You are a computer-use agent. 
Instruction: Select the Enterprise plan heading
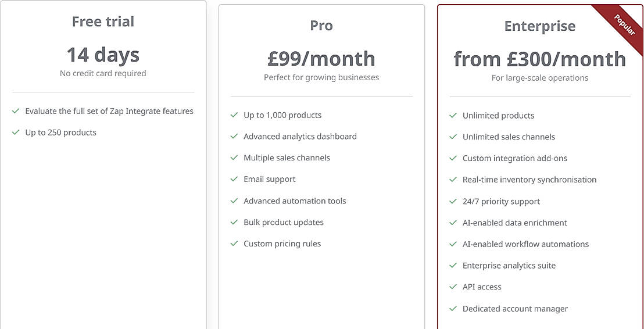tap(539, 26)
